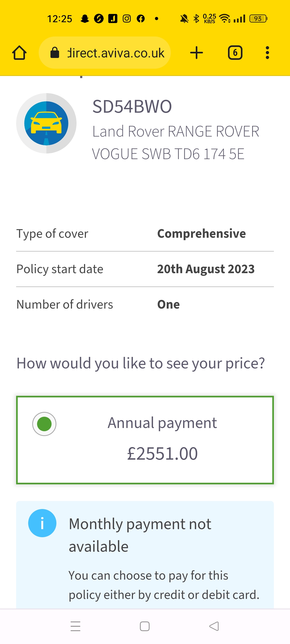This screenshot has height=644, width=290.
Task: Tap the 20th August 2023 start date
Action: click(206, 269)
